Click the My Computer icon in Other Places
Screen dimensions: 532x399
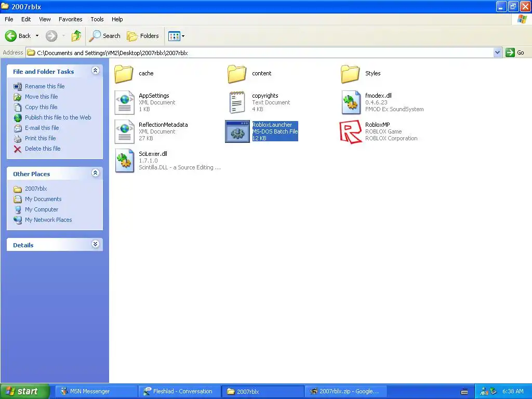[x=18, y=210]
